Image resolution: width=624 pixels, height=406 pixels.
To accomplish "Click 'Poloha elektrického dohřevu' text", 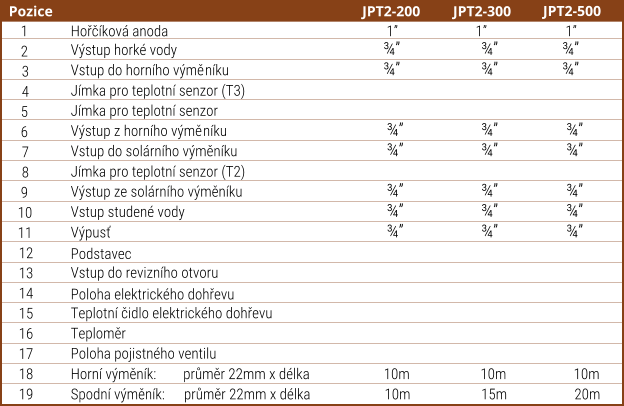I will [152, 295].
